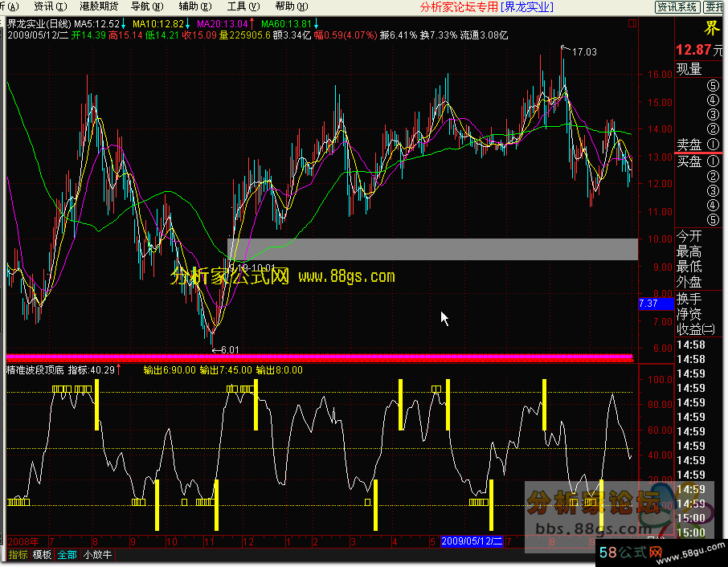Click month 11 on the time axis
The image size is (728, 567).
pyautogui.click(x=210, y=541)
